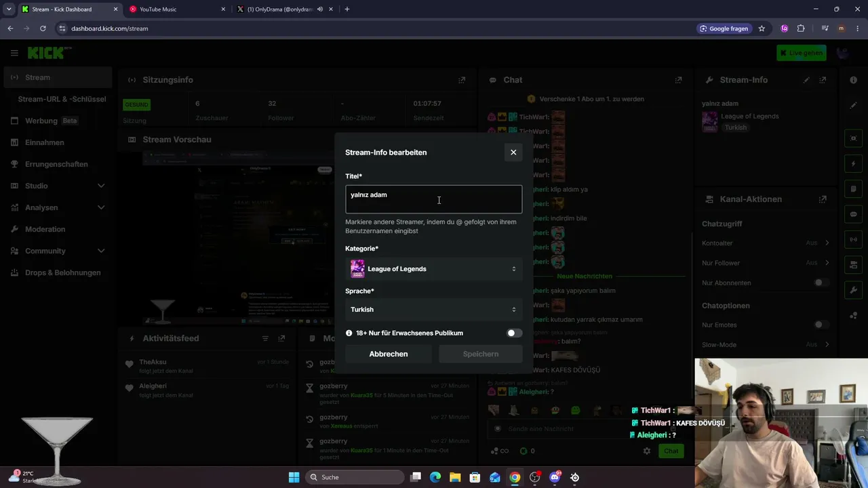Open the Slow-Mode setting chevron
This screenshot has height=488, width=868.
pos(827,344)
